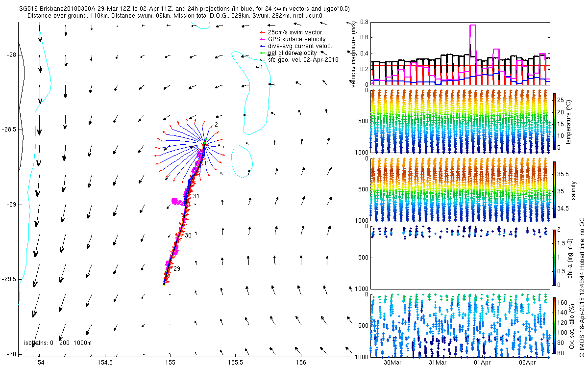
Task: Click the 'Distance over ground: 110km' subtitle line
Action: 174,16
